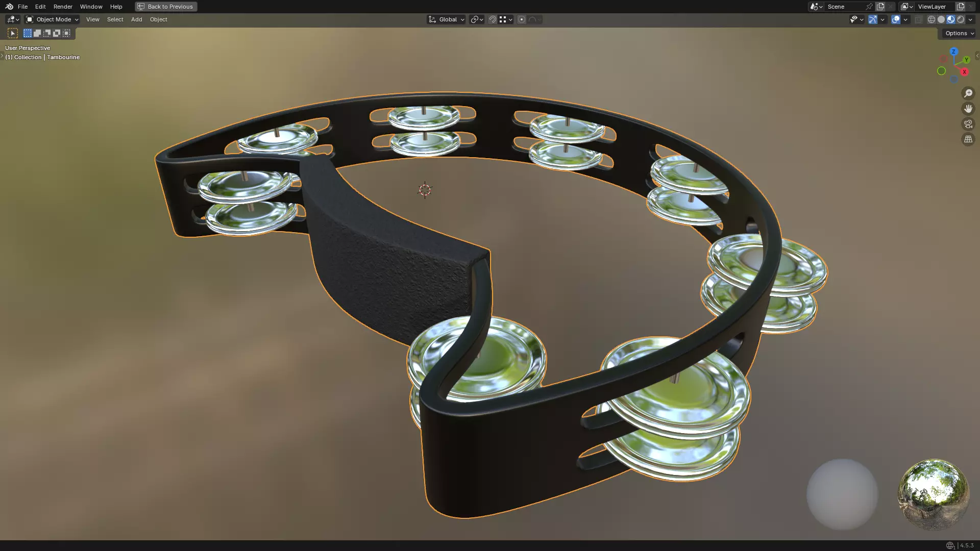Click the new scene copy icon
This screenshot has width=980, height=551.
click(880, 7)
